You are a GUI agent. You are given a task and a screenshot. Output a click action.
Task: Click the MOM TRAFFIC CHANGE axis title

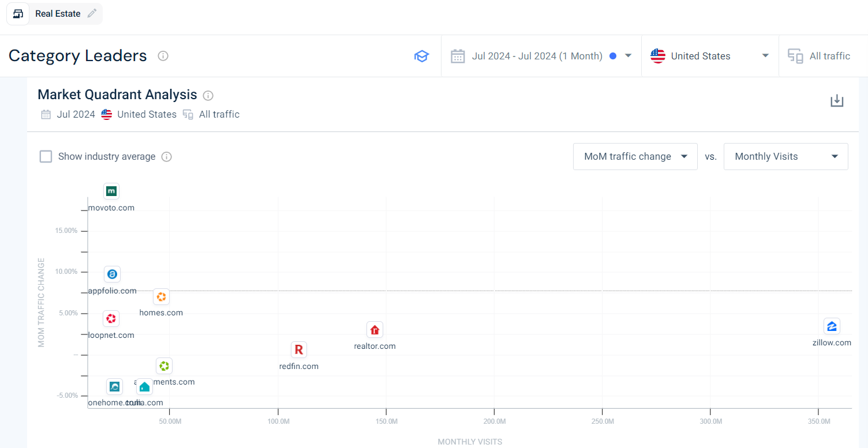coord(41,302)
